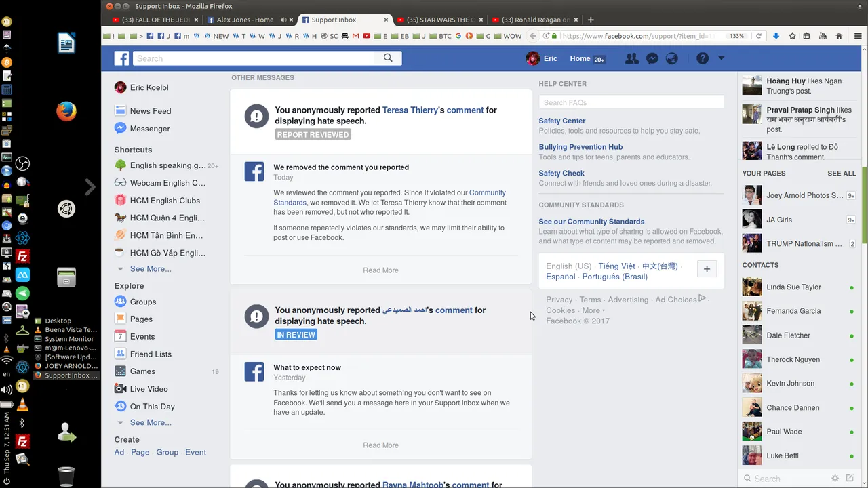868x488 pixels.
Task: Go to Eric profile in header
Action: pyautogui.click(x=542, y=58)
